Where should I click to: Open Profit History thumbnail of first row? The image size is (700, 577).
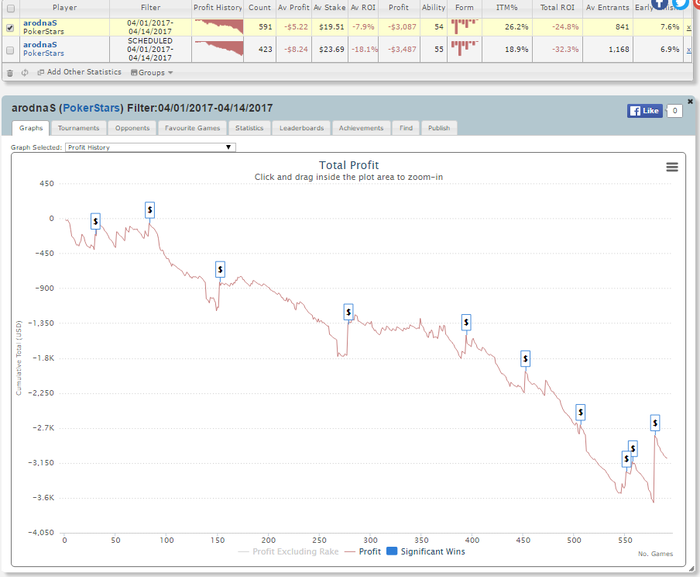click(x=219, y=27)
